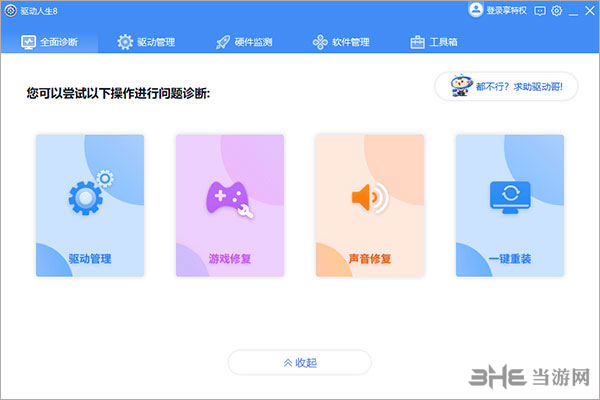
Task: Click the orange speaker icon
Action: [370, 198]
